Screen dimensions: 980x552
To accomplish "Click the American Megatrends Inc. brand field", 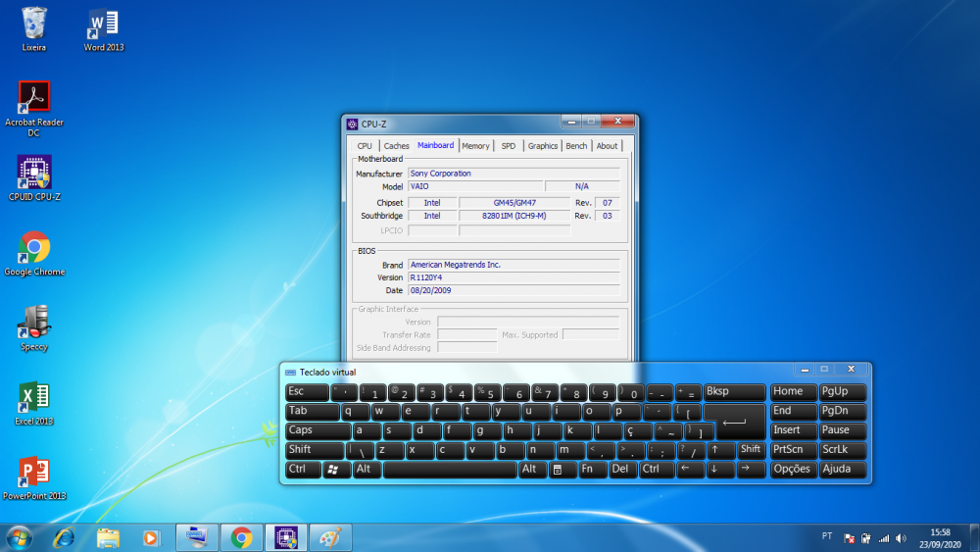I will (x=514, y=265).
